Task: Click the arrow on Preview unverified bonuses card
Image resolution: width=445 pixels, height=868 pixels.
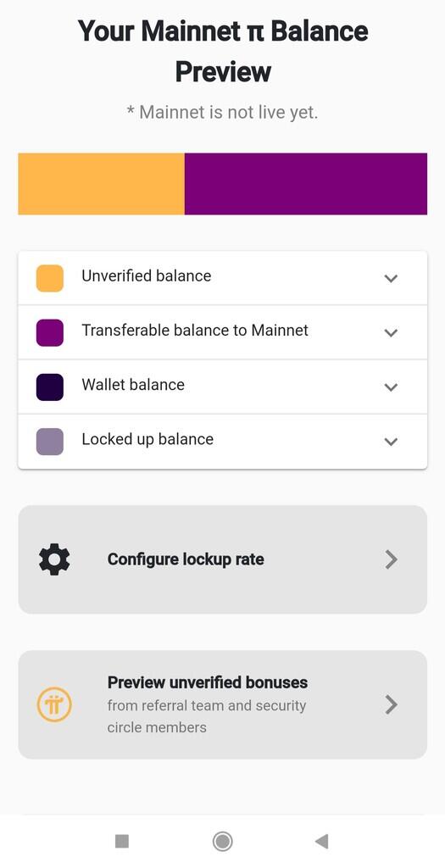Action: pyautogui.click(x=392, y=704)
